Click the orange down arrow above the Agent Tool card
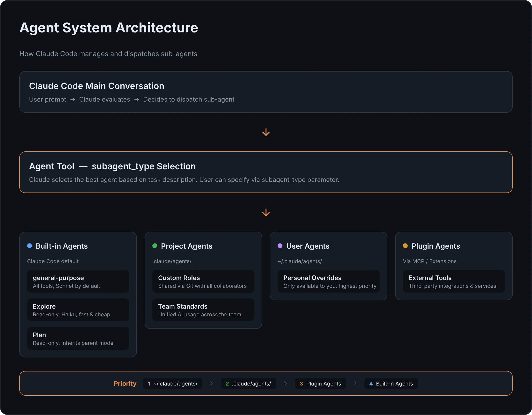This screenshot has height=415, width=532. 266,132
